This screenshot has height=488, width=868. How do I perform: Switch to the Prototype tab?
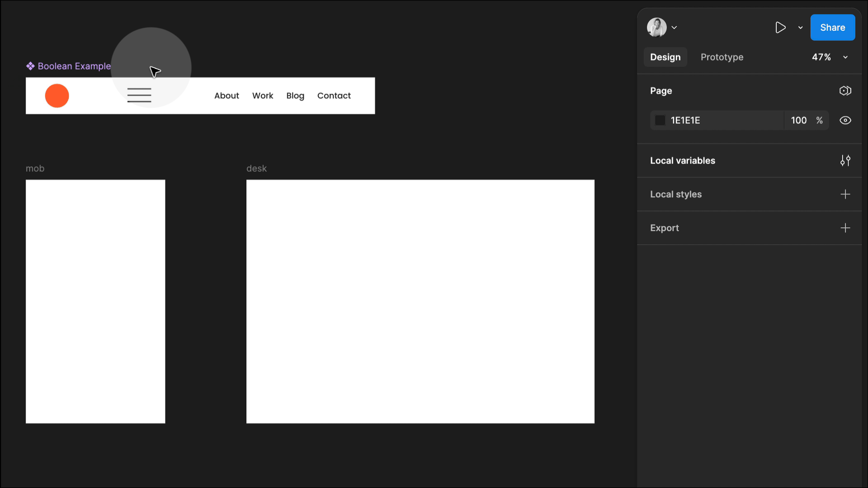tap(722, 57)
